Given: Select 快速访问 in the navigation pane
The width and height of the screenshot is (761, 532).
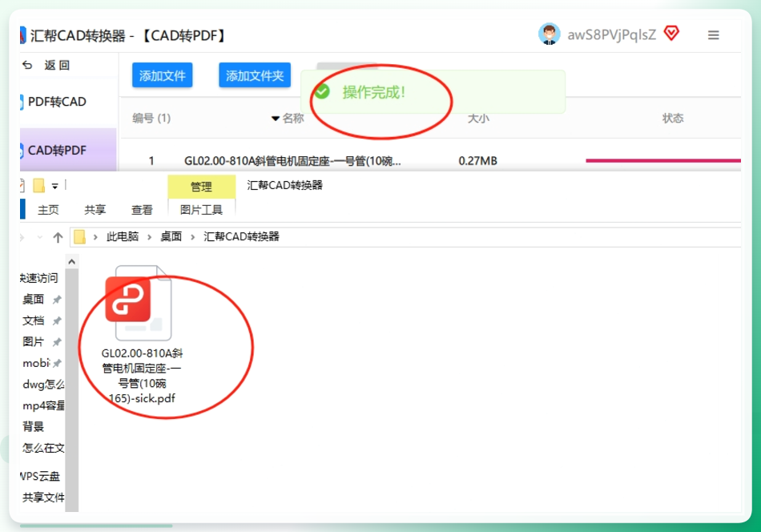Looking at the screenshot, I should (38, 278).
